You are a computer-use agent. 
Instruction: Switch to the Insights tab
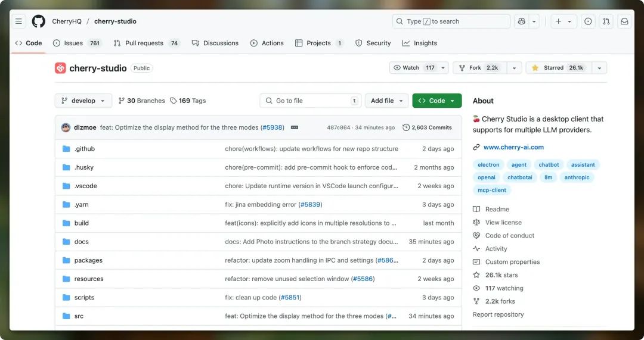coord(419,43)
